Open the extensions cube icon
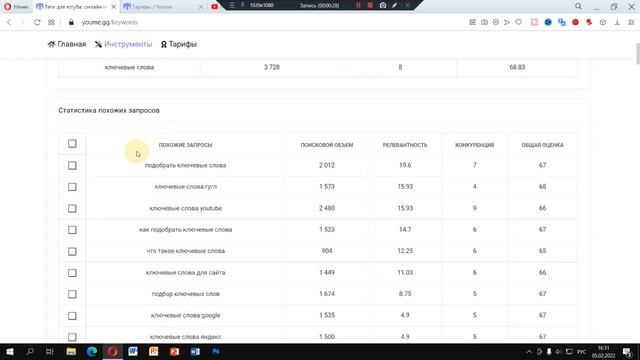 coord(603,22)
